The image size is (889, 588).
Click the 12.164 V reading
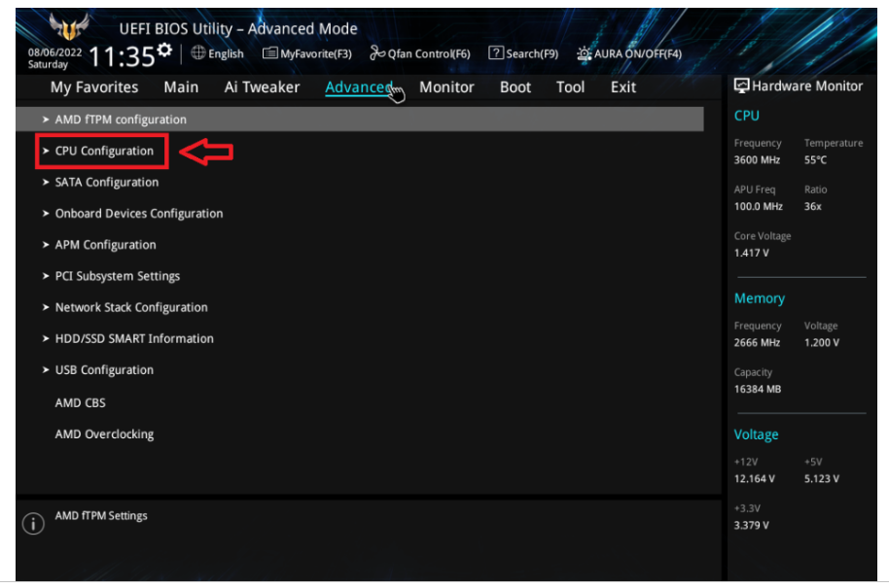(754, 479)
